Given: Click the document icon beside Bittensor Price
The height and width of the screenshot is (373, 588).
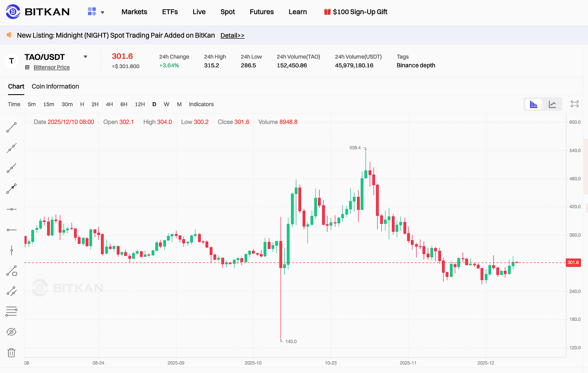Looking at the screenshot, I should 27,67.
